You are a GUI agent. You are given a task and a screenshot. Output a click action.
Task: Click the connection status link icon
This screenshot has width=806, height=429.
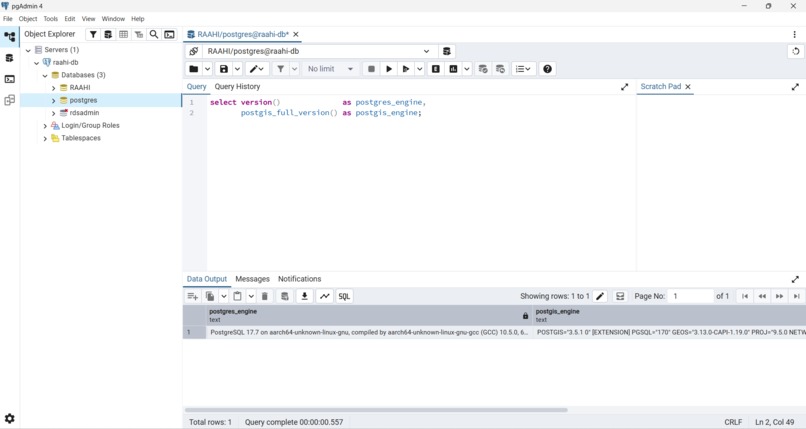click(194, 51)
